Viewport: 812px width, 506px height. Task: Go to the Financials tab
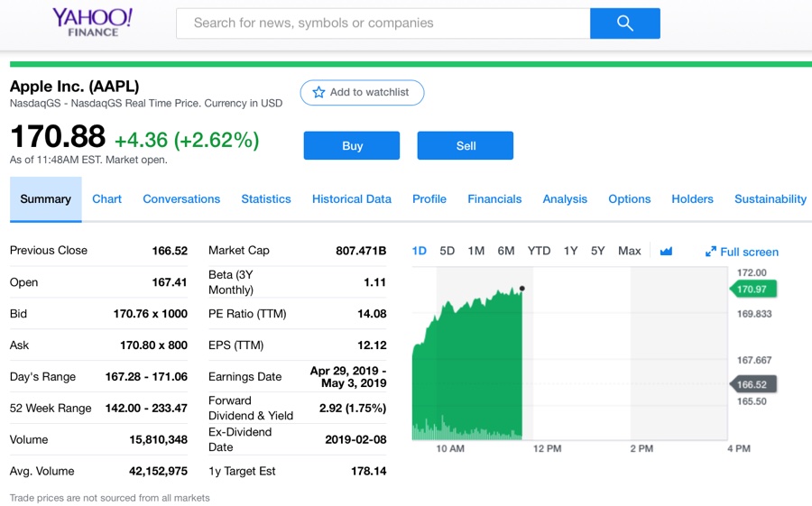click(x=494, y=199)
